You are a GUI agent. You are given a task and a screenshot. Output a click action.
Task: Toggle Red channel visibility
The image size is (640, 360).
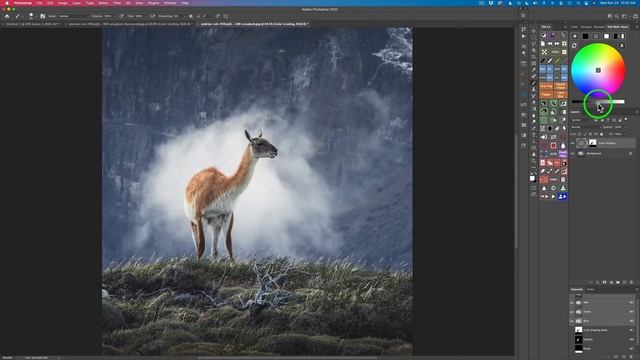click(x=572, y=302)
